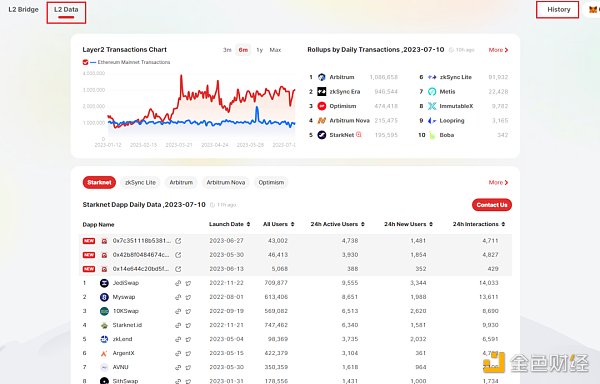Click the Arbitrum logo in rollups ranking
The width and height of the screenshot is (600, 384).
point(322,77)
